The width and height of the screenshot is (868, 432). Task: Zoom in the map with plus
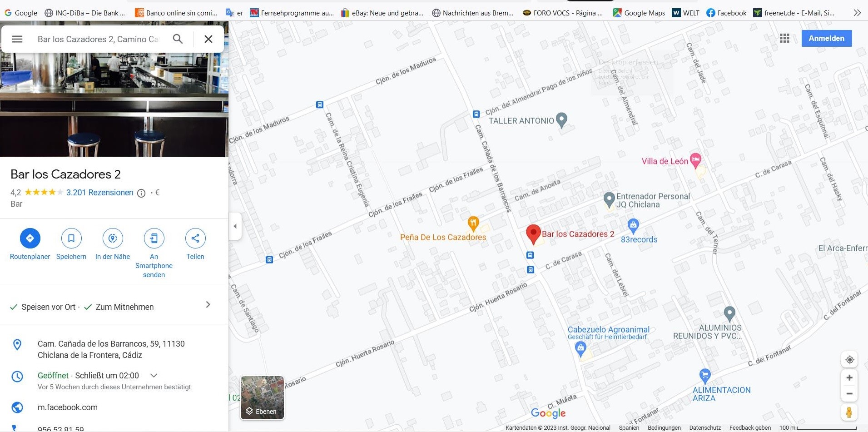point(849,378)
